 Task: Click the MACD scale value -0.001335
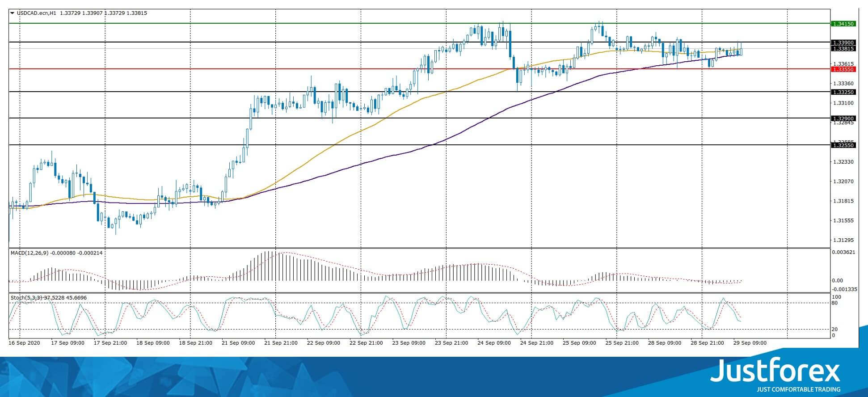tap(844, 289)
